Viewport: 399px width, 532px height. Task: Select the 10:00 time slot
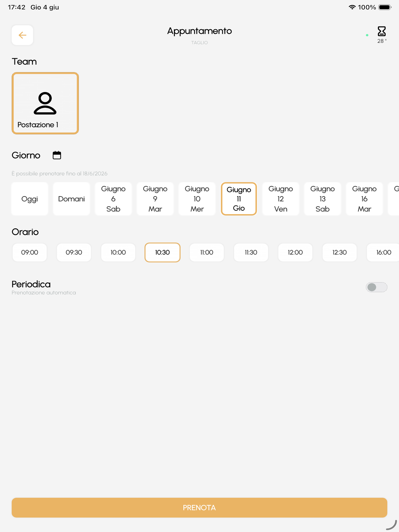click(118, 252)
